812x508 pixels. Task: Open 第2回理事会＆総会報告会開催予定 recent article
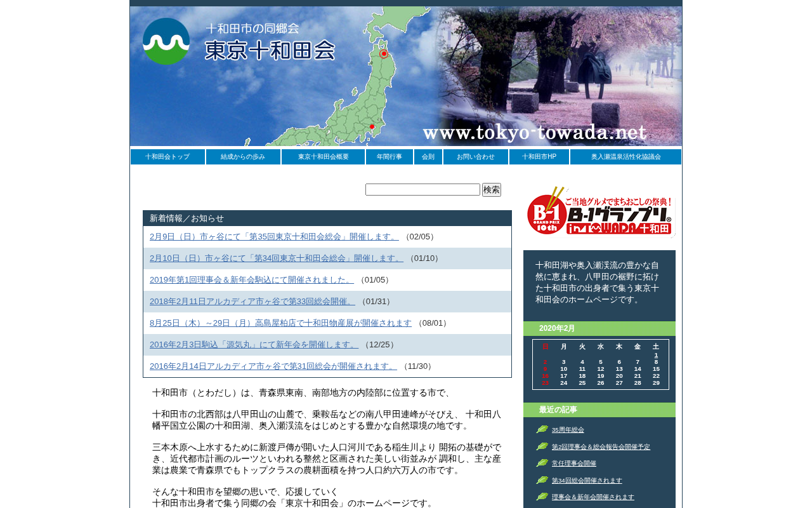click(x=601, y=447)
